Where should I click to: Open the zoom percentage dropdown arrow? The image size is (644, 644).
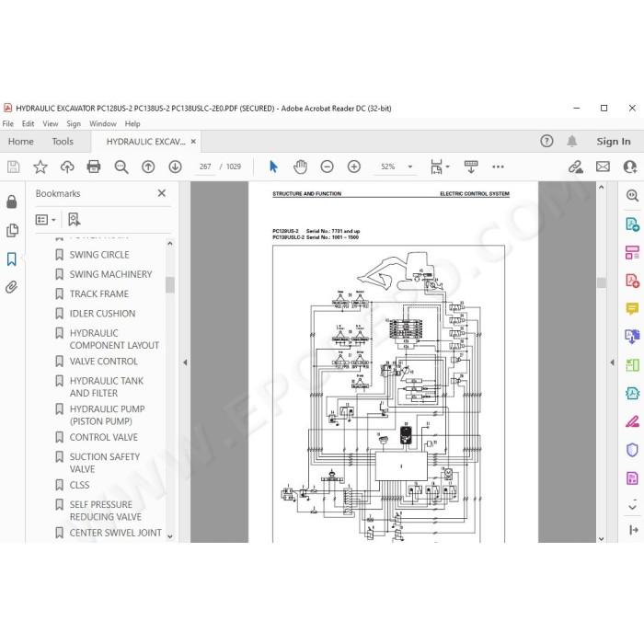click(x=410, y=167)
